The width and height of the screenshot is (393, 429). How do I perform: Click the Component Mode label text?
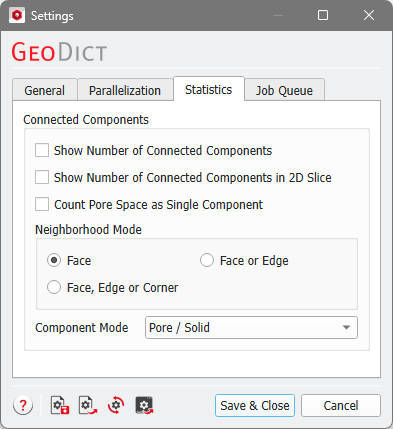82,328
